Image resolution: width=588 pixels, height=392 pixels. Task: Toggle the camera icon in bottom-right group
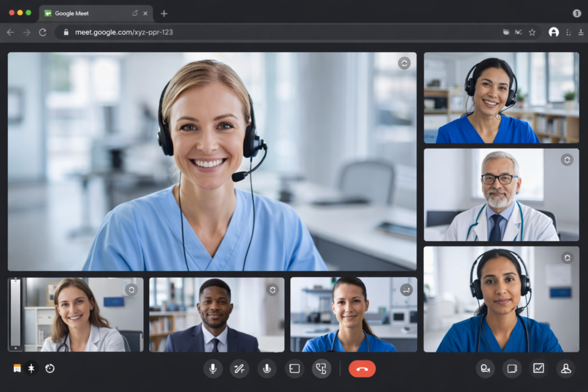(x=512, y=368)
